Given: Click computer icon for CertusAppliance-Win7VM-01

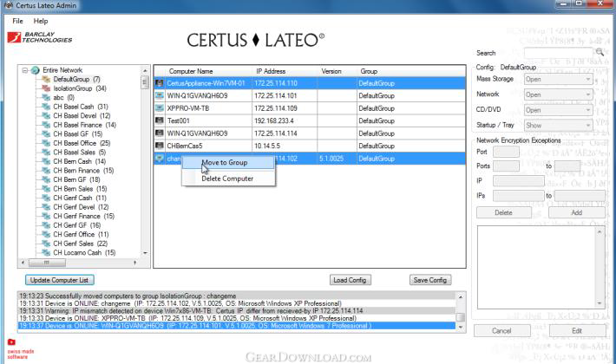Looking at the screenshot, I should (x=159, y=83).
